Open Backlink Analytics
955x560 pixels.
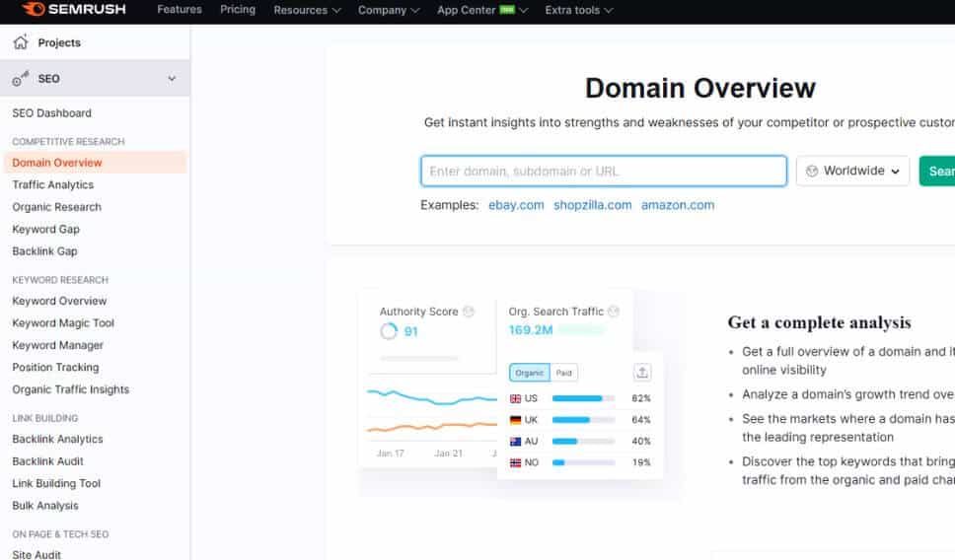[57, 439]
